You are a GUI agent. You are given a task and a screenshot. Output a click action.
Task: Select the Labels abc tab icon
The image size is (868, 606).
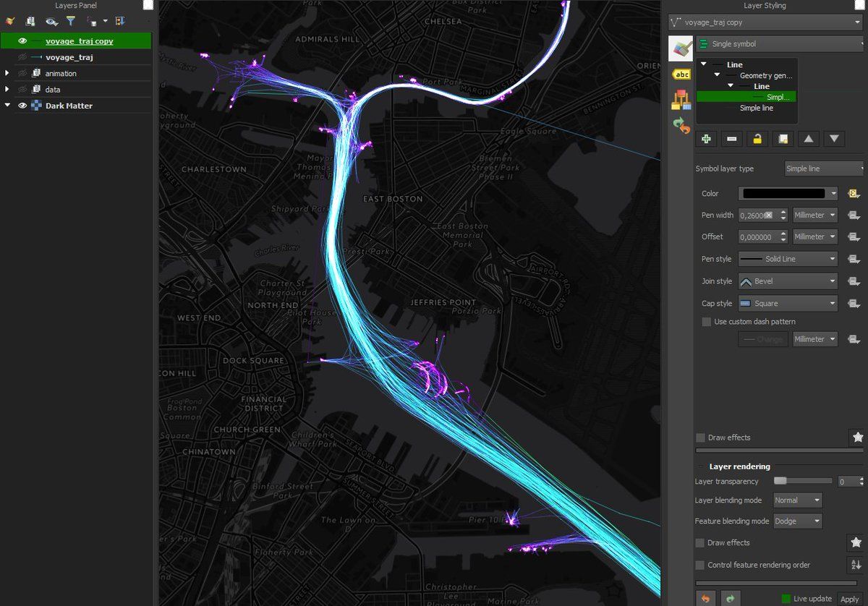coord(681,74)
